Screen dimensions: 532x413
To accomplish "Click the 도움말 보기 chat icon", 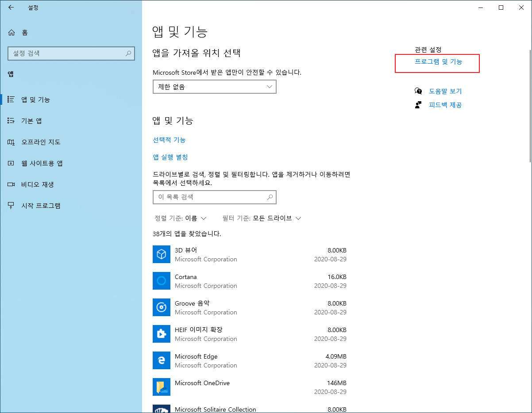I will tap(418, 91).
